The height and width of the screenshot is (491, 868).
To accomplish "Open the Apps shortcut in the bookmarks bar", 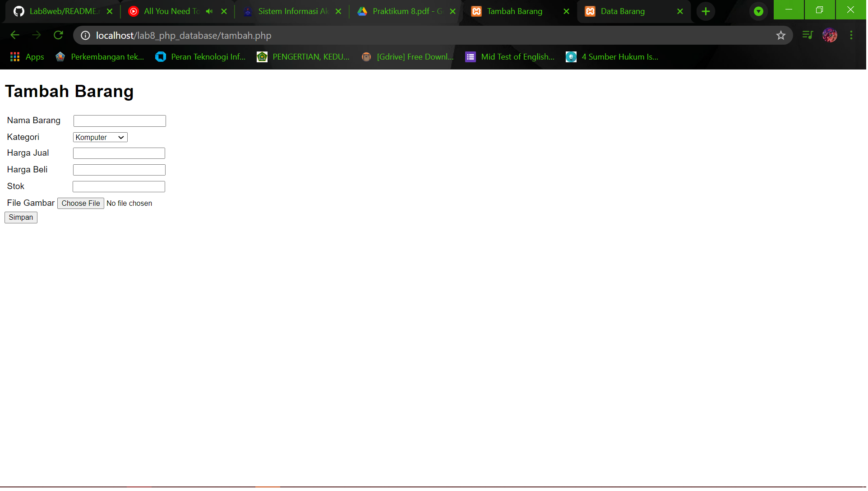I will pyautogui.click(x=27, y=57).
